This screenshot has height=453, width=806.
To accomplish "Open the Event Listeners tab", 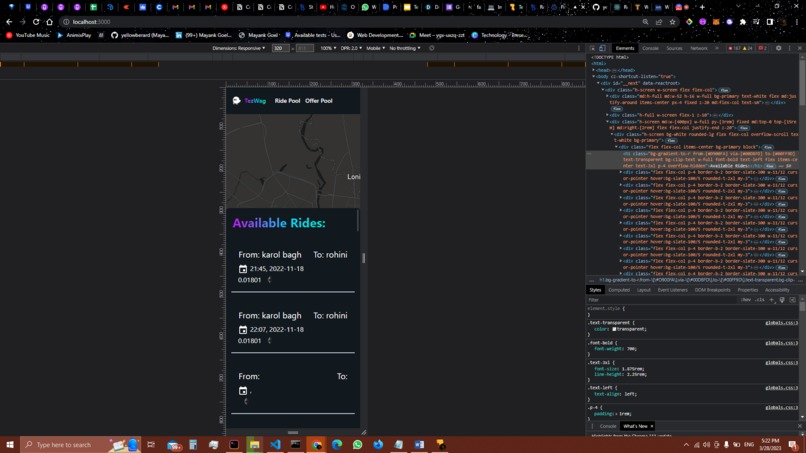I will [x=672, y=290].
